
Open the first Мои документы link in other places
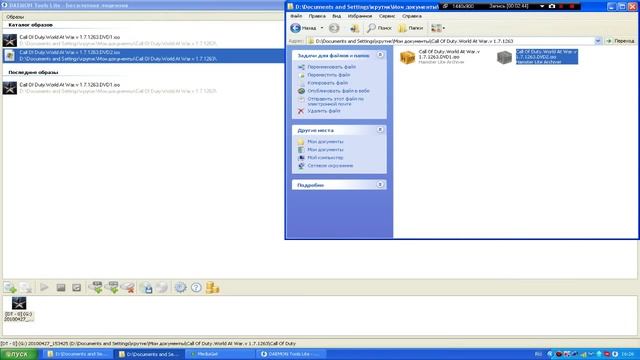click(325, 141)
